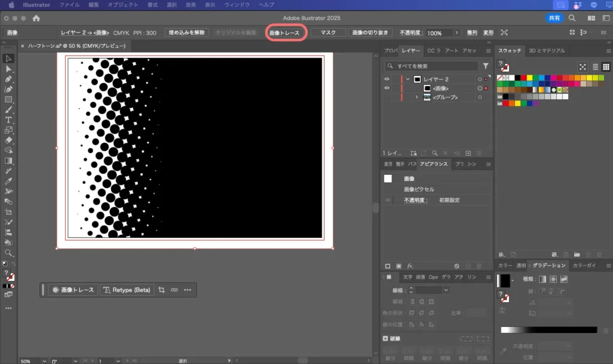Hide レイヤー 2 using its eye icon
This screenshot has height=364, width=613.
pos(387,79)
